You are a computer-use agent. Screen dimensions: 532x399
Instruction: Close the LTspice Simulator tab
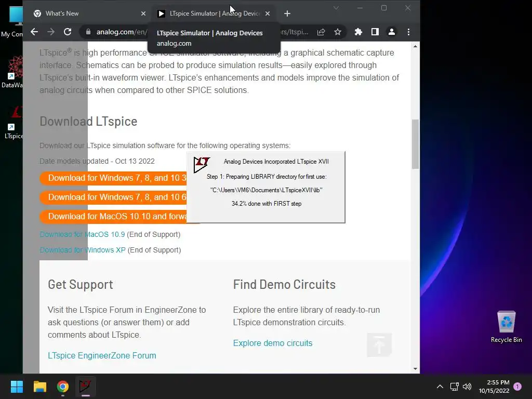268,14
